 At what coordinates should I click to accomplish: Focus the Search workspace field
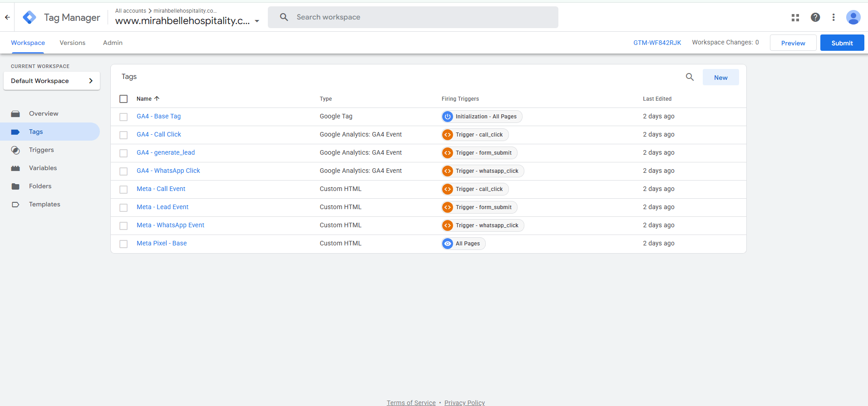(413, 17)
